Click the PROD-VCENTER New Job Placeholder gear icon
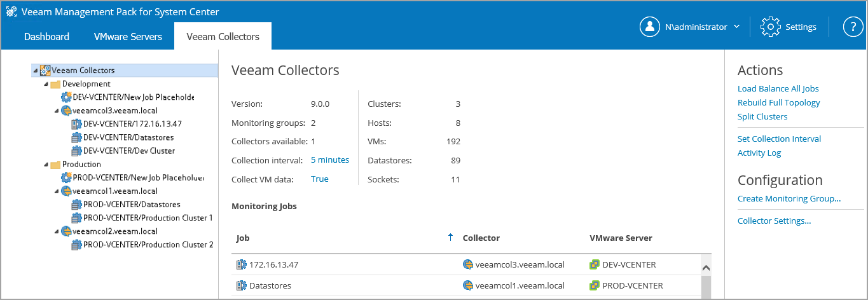This screenshot has height=300, width=868. (65, 178)
